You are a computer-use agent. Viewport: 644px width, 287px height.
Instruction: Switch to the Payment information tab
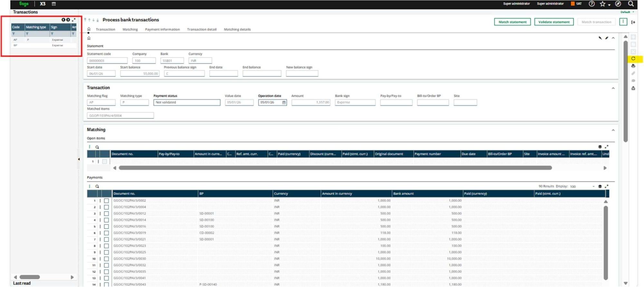tap(162, 29)
